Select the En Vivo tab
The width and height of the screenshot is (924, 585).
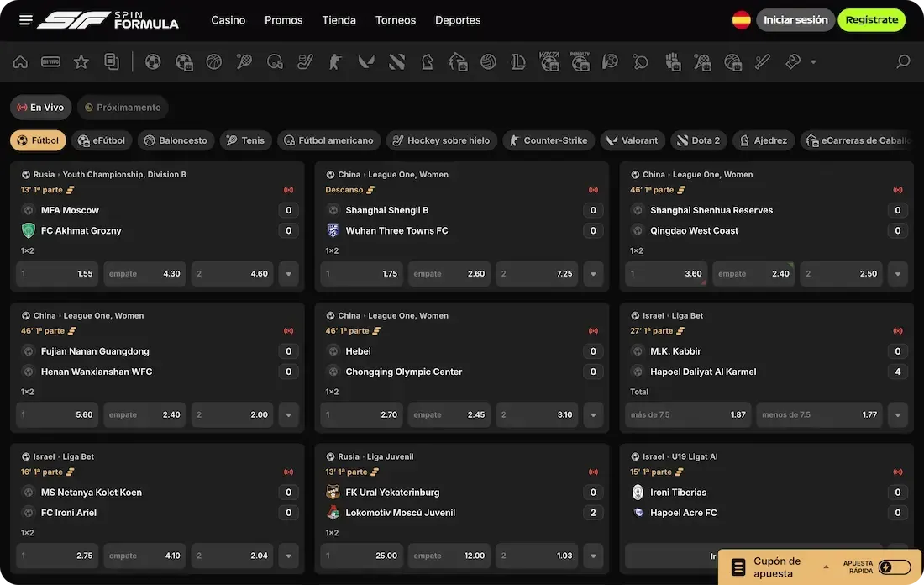coord(40,108)
